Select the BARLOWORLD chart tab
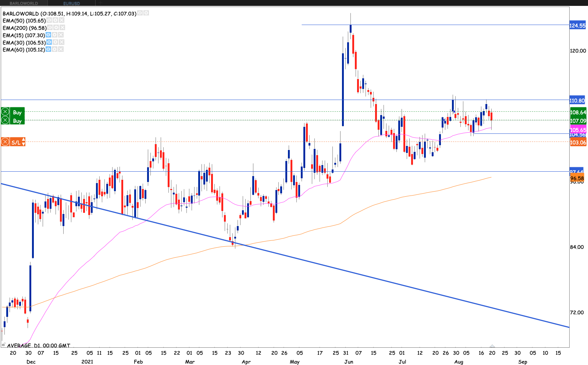The width and height of the screenshot is (588, 365). point(24,3)
